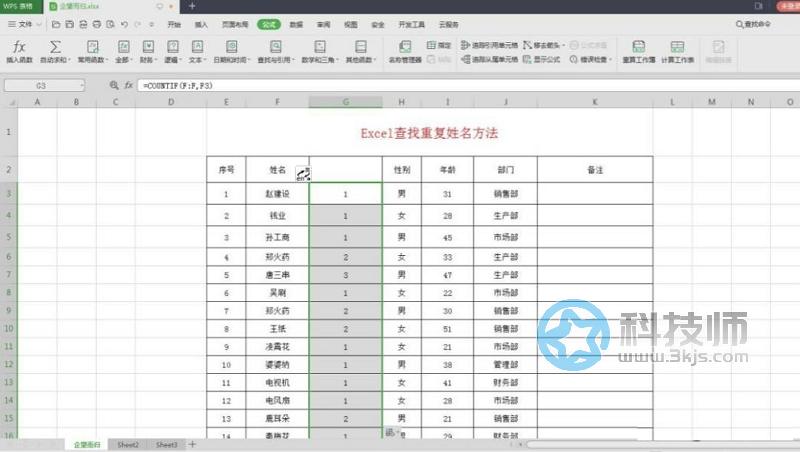Screen dimensions: 800x452
Task: Open the Home (开始) tab
Action: click(x=174, y=24)
